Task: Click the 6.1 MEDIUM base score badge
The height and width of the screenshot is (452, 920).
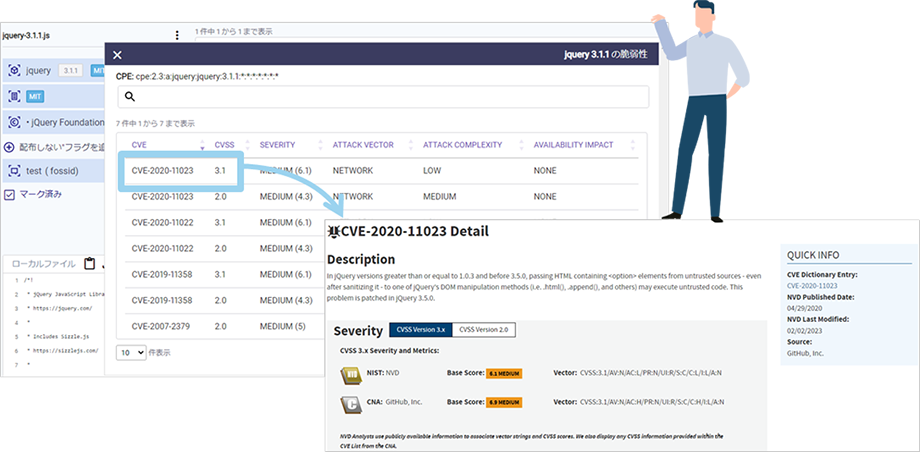Action: click(504, 373)
